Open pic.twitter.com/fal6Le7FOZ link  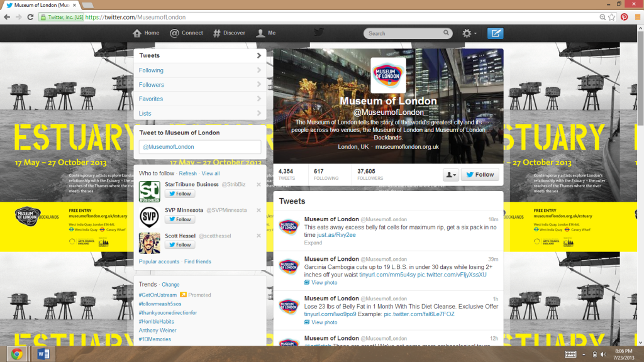click(419, 314)
